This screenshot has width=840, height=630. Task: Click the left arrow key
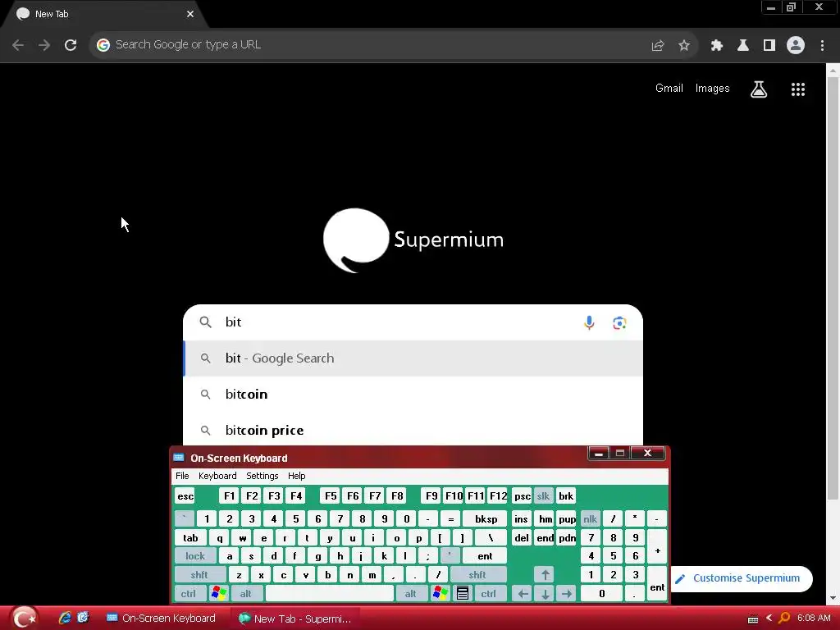[523, 594]
